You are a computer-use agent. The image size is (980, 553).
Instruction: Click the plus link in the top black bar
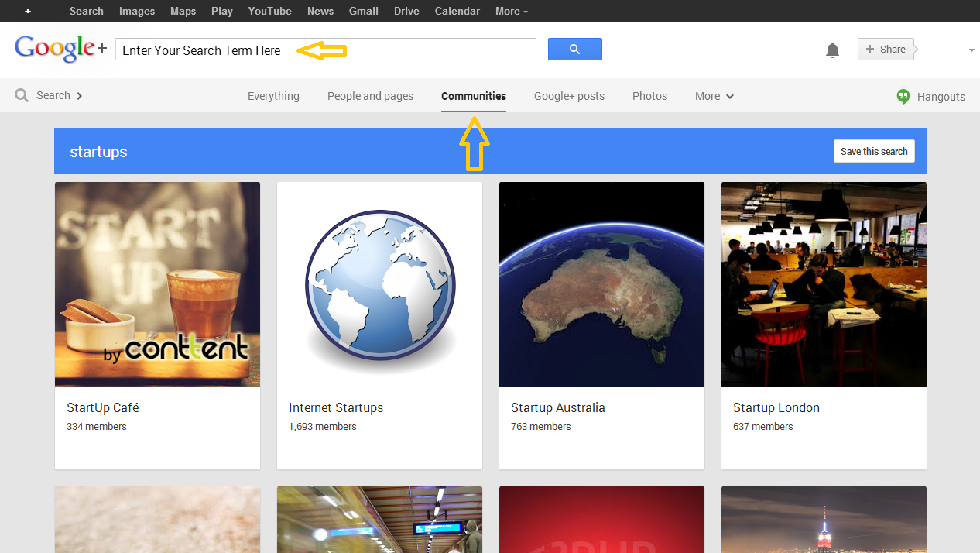coord(28,12)
